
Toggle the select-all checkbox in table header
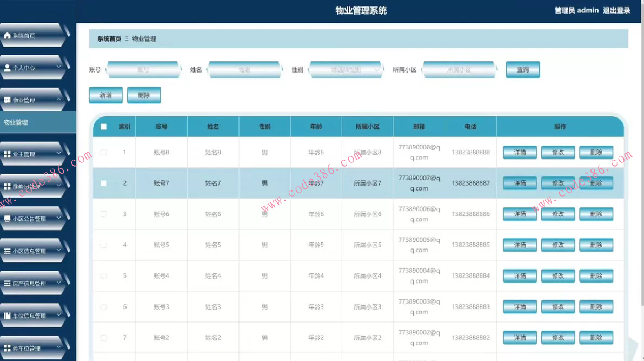tap(103, 126)
